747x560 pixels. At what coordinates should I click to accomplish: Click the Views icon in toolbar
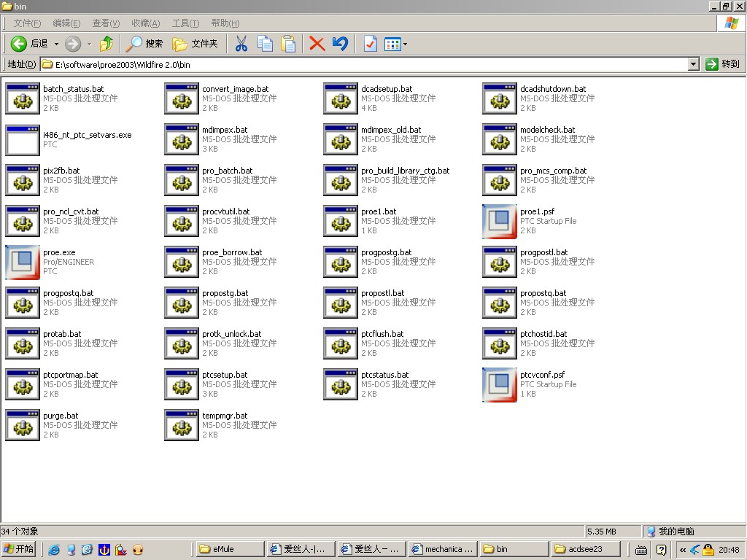(392, 44)
